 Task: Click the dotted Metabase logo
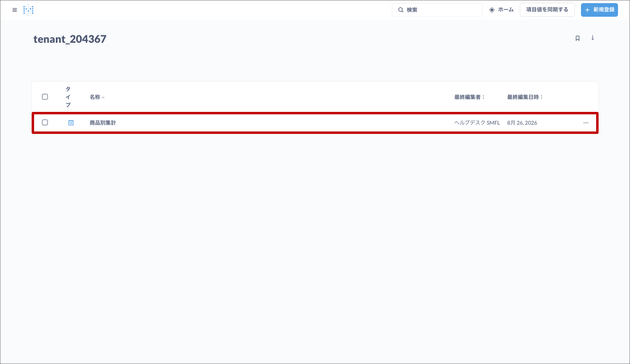[x=28, y=10]
